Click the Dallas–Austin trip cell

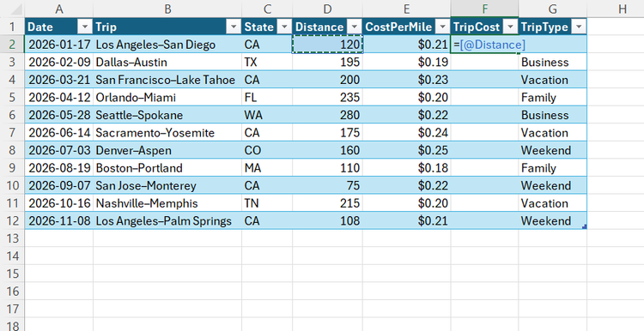(167, 62)
